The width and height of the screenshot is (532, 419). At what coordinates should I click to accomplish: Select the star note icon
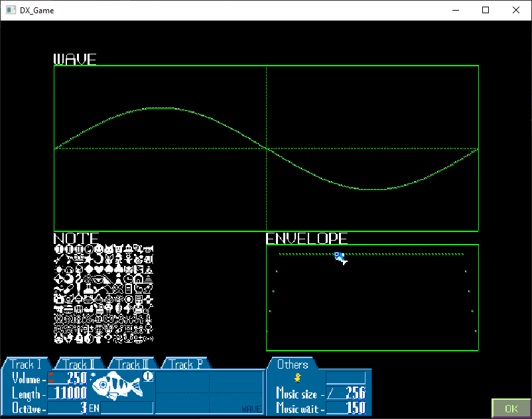(88, 259)
